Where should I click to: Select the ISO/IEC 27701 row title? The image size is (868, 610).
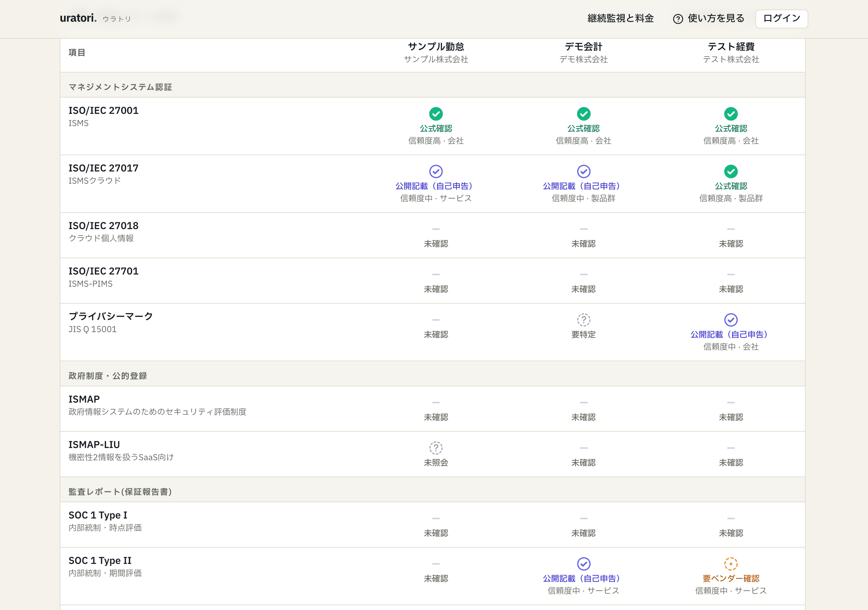[x=104, y=271]
